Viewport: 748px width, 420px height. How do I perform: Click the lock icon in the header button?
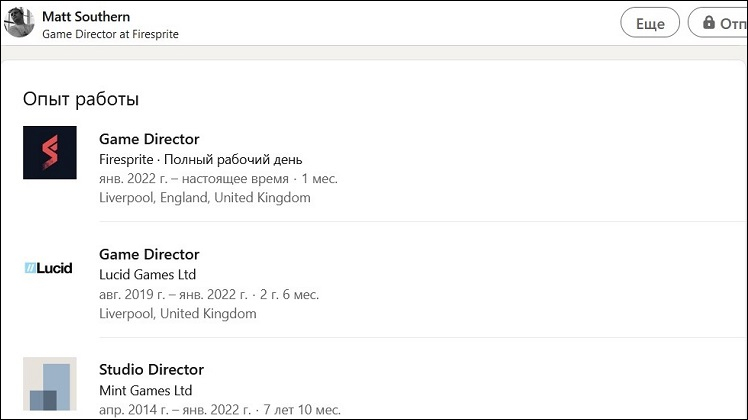[709, 23]
